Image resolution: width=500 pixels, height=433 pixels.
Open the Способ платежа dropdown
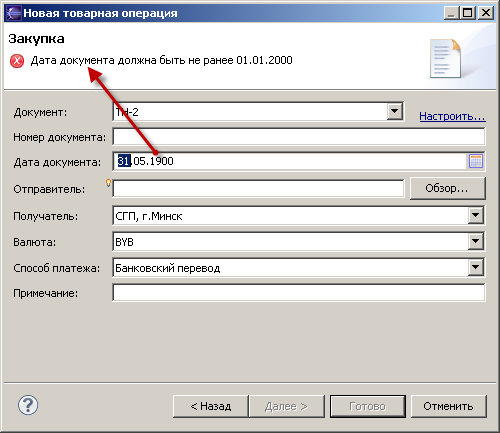point(476,267)
